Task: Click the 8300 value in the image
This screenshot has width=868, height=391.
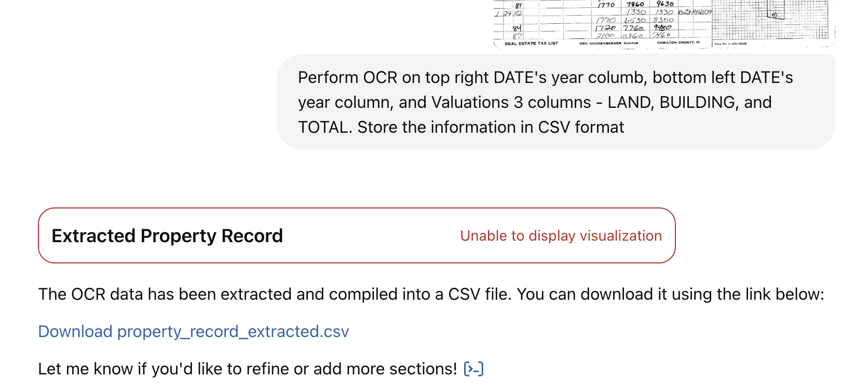Action: point(663,20)
